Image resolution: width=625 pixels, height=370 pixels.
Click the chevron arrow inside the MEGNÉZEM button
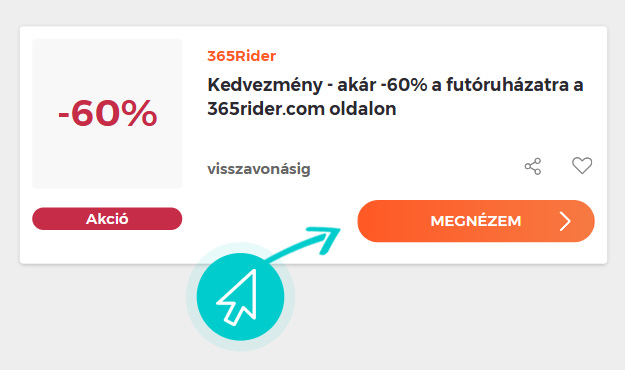point(565,221)
